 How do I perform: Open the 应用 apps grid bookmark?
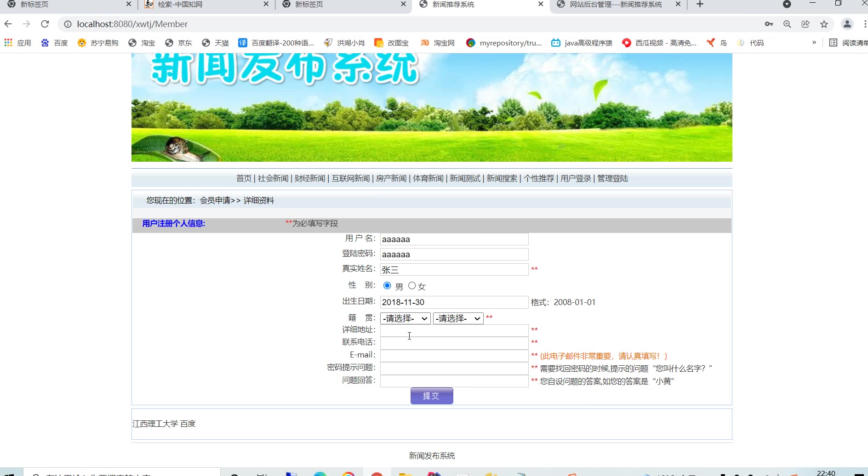17,43
